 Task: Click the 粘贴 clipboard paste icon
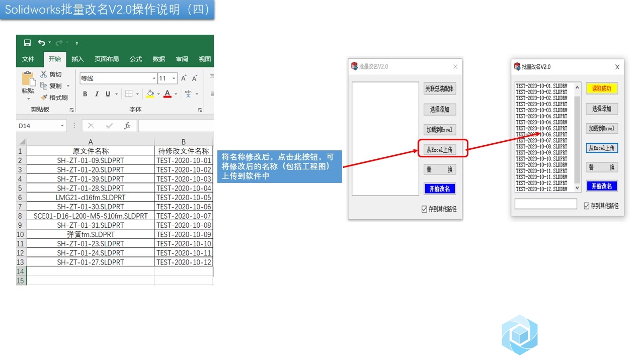tap(28, 79)
